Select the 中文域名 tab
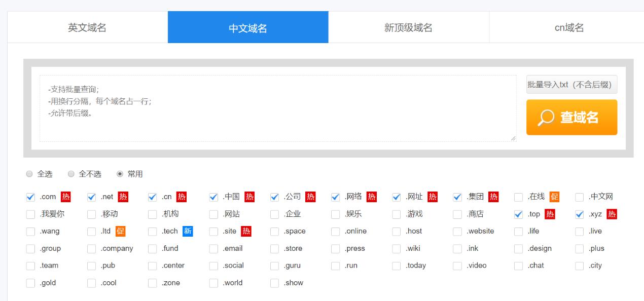Screen dimensions: 644x301 pos(247,27)
